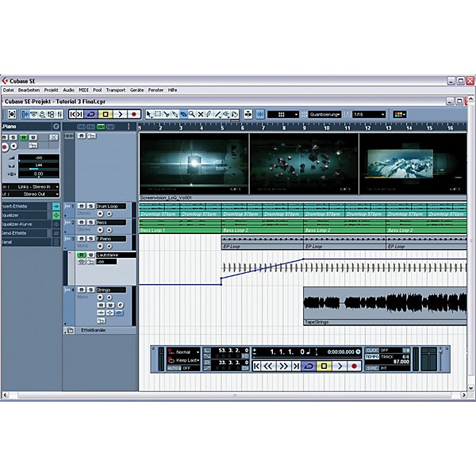
Task: Go to project start in transport panel
Action: pyautogui.click(x=257, y=367)
